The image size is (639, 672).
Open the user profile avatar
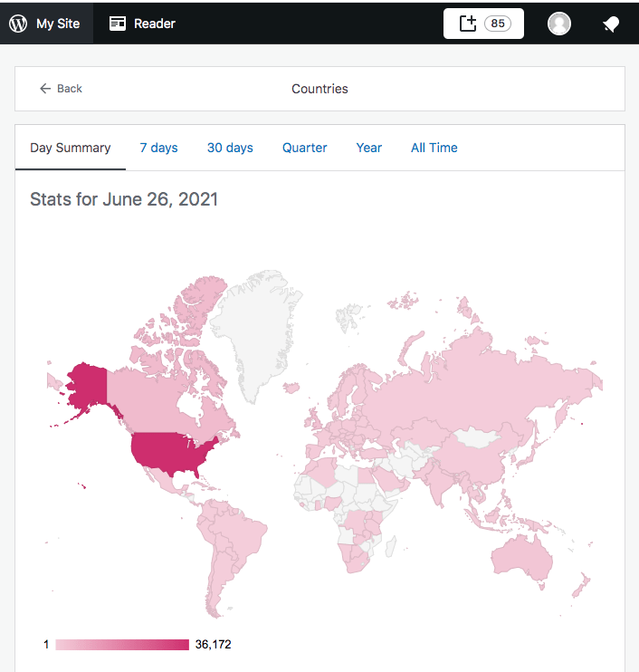559,24
